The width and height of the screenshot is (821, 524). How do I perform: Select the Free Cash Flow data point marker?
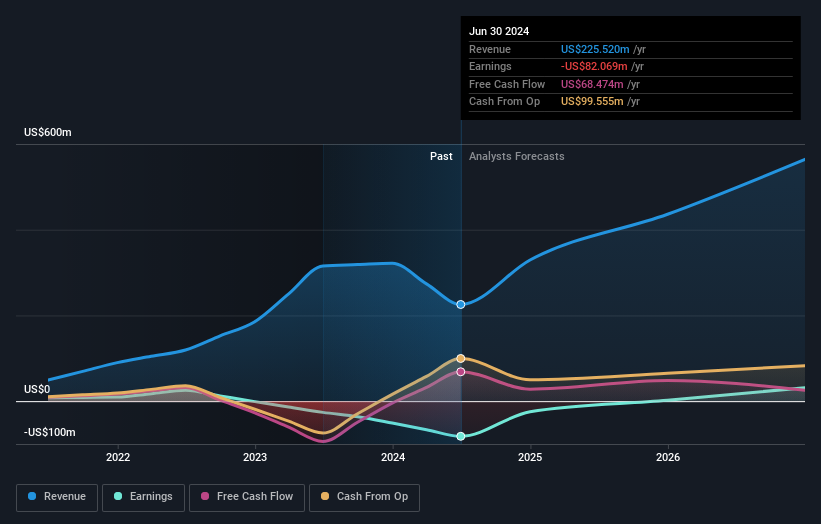point(461,372)
